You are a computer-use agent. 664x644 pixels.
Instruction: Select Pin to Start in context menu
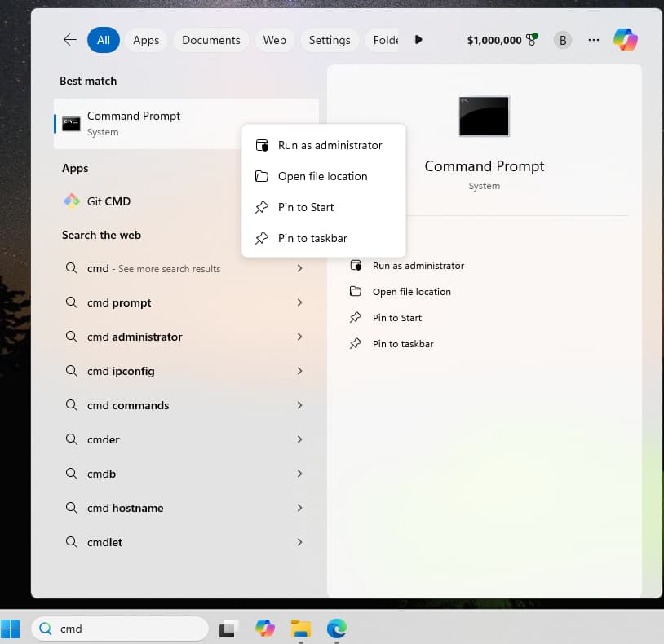click(x=324, y=207)
